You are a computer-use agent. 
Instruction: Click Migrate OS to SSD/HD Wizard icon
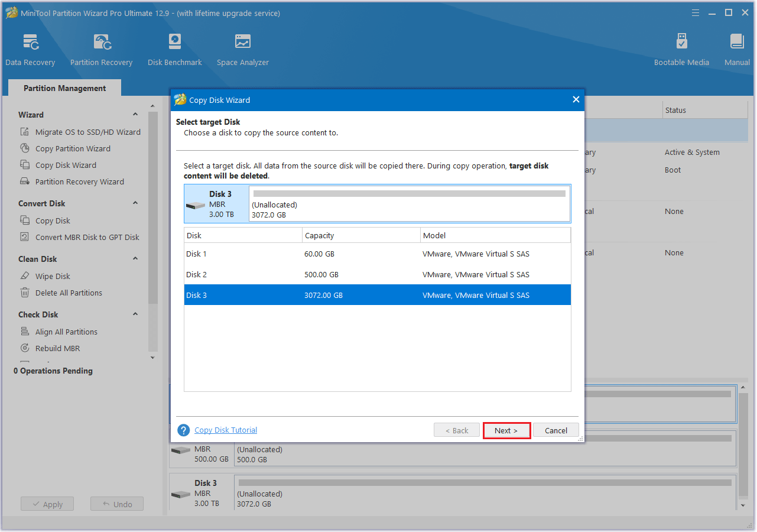(25, 132)
